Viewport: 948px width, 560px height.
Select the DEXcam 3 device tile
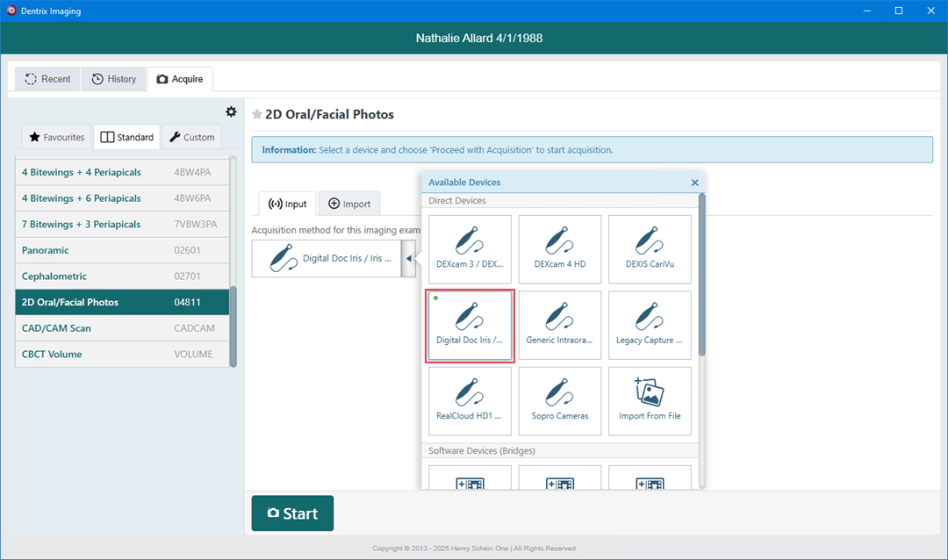pyautogui.click(x=470, y=249)
